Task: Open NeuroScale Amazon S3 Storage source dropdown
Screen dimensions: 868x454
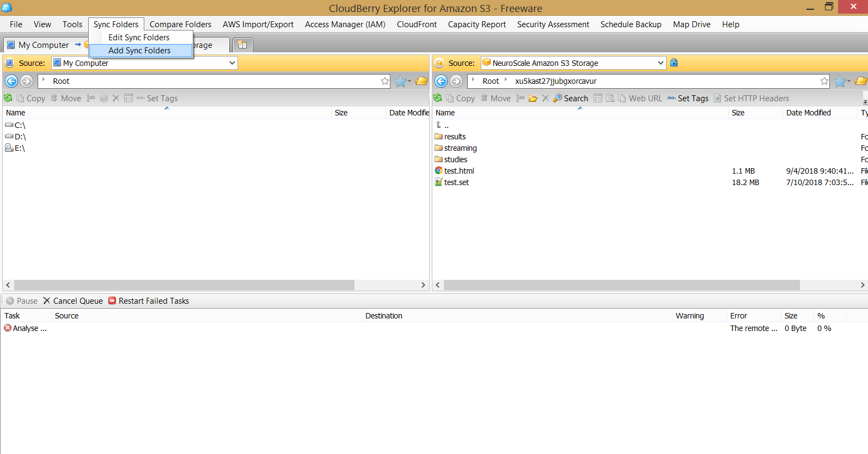Action: (661, 63)
